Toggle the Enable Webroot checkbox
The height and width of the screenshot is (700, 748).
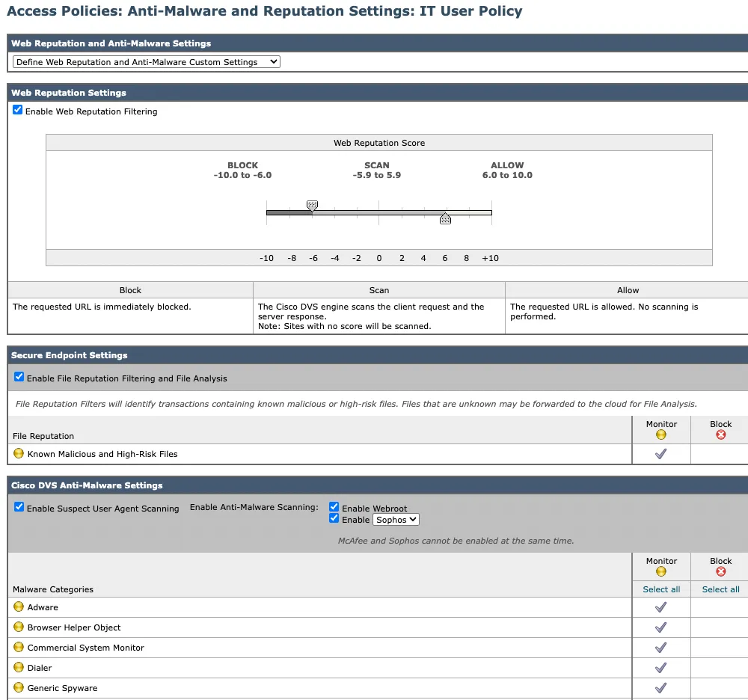334,508
